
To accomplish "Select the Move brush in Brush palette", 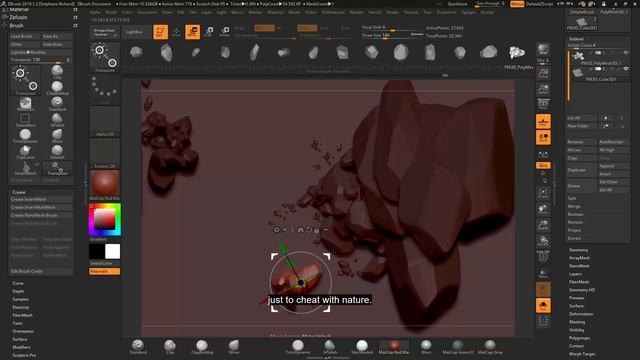I will [x=57, y=136].
